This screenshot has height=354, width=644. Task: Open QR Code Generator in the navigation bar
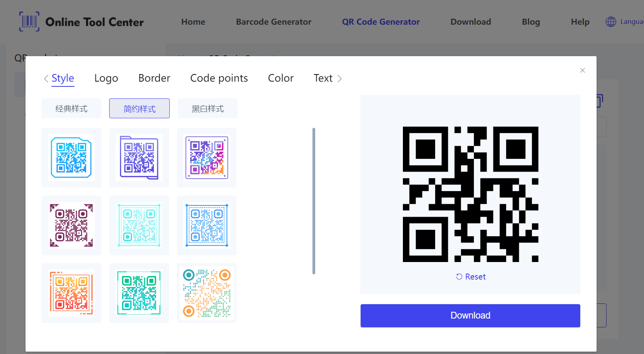pos(381,22)
